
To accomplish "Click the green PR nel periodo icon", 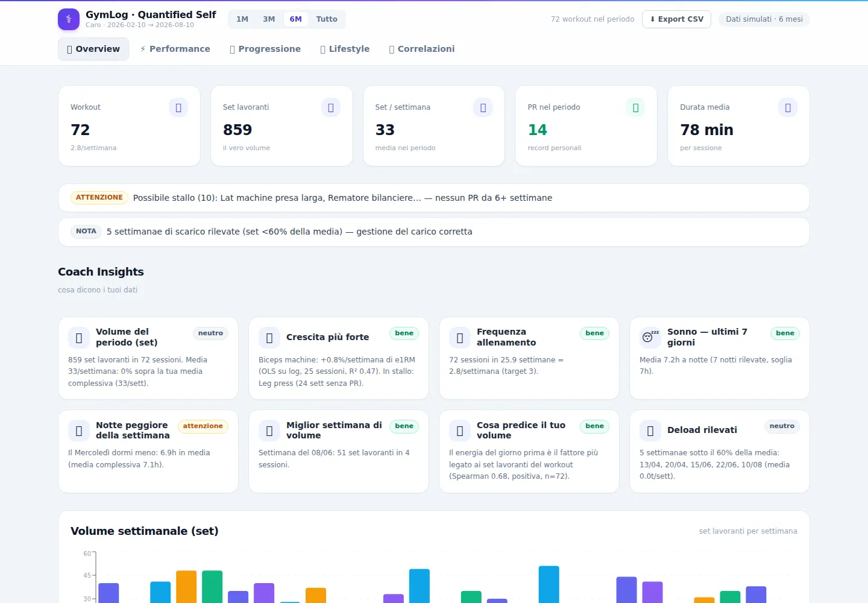I will point(635,107).
